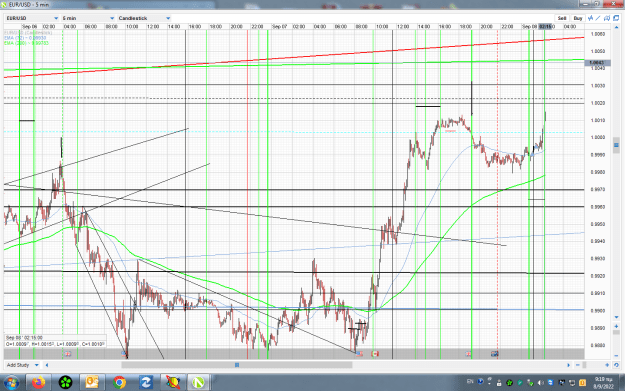This screenshot has height=391, width=625.
Task: Click the Buy button
Action: [578, 18]
